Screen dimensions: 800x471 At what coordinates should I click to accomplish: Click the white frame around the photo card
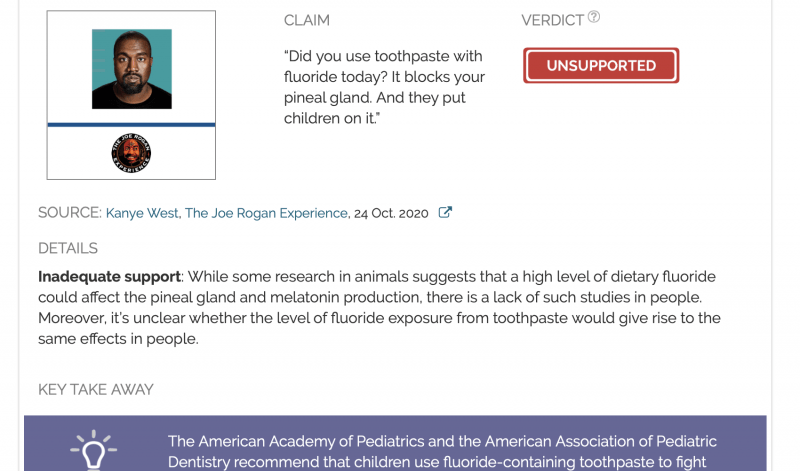point(131,95)
